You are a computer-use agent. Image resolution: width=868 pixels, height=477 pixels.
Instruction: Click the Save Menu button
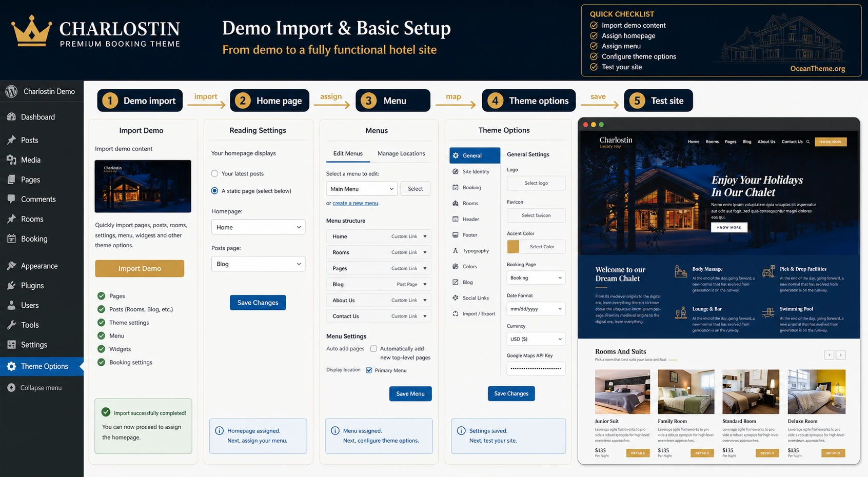pyautogui.click(x=410, y=394)
